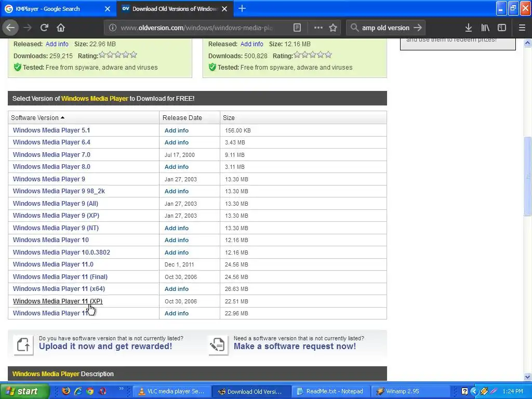Open the downloads panel
This screenshot has width=532, height=399.
[x=468, y=28]
